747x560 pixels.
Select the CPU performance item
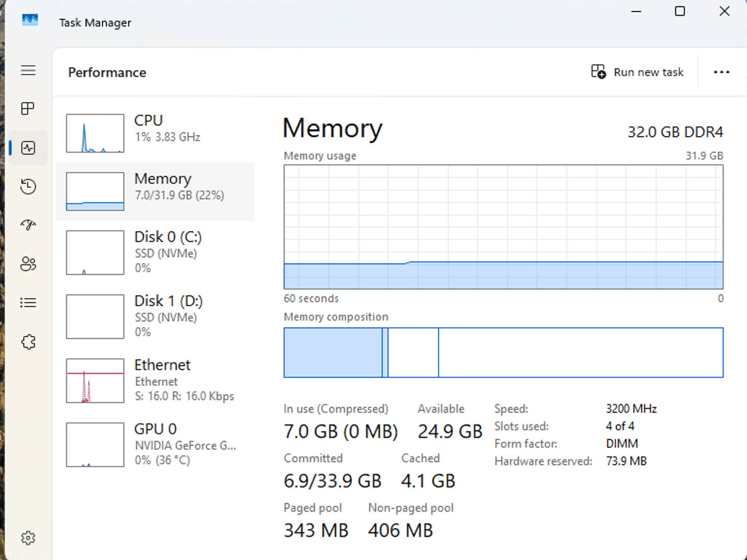click(x=155, y=133)
